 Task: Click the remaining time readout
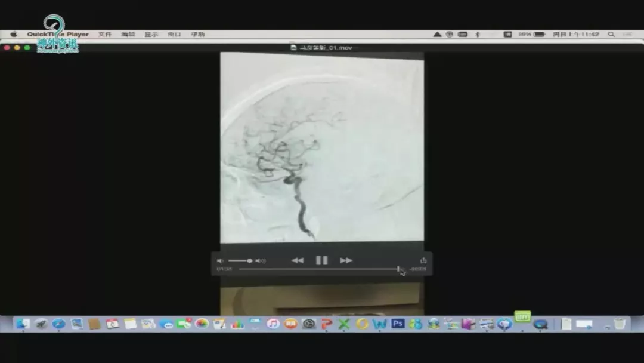[x=418, y=269]
